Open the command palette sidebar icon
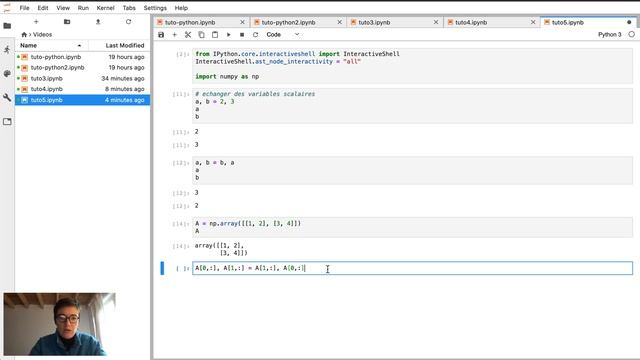Screen dimensions: 640x360 (x=7, y=73)
